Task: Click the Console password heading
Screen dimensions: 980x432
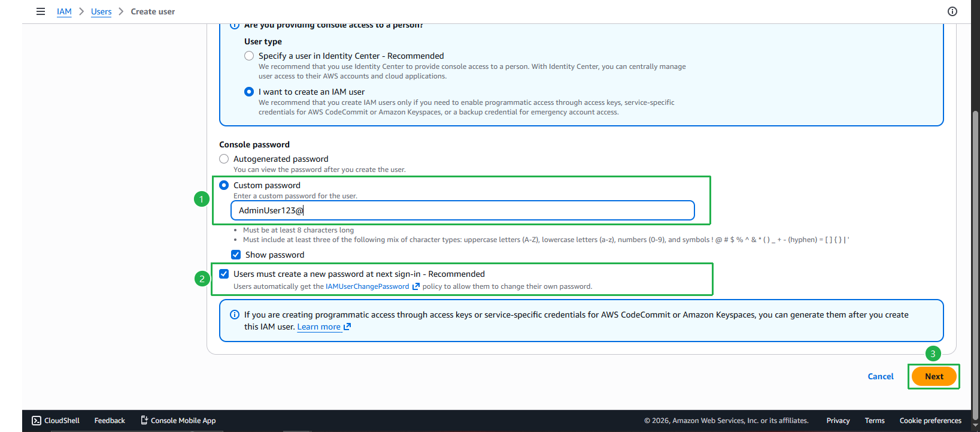Action: click(x=254, y=144)
